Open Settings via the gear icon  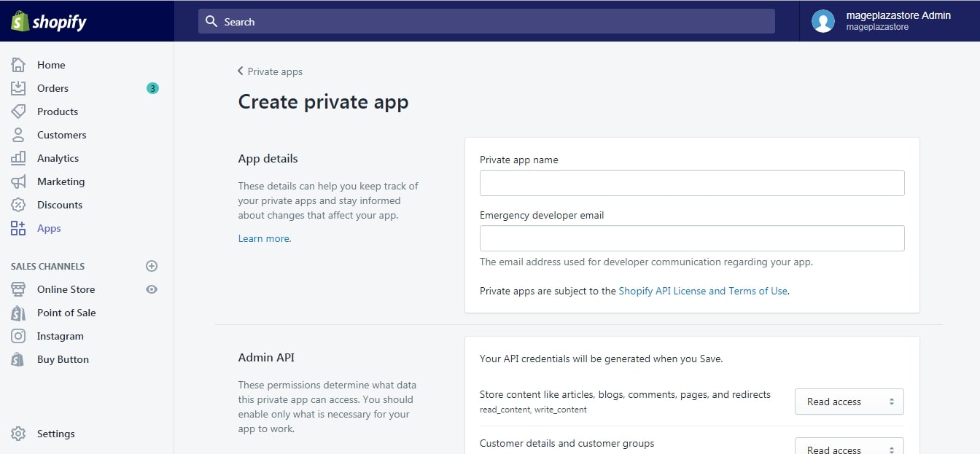18,434
